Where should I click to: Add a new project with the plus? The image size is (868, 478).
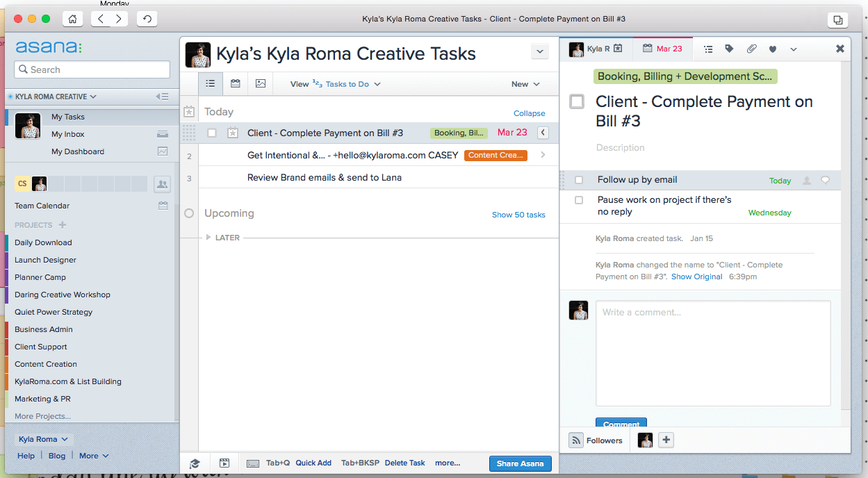62,225
